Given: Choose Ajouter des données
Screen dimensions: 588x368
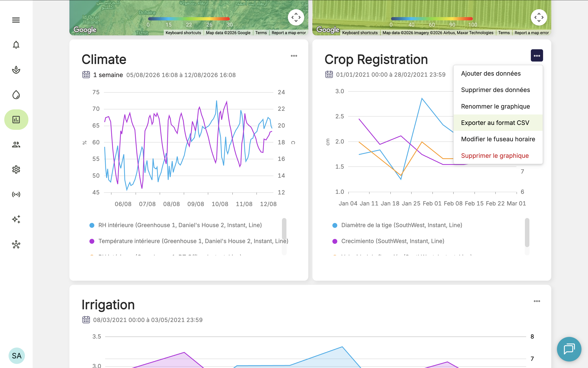Looking at the screenshot, I should [x=498, y=74].
